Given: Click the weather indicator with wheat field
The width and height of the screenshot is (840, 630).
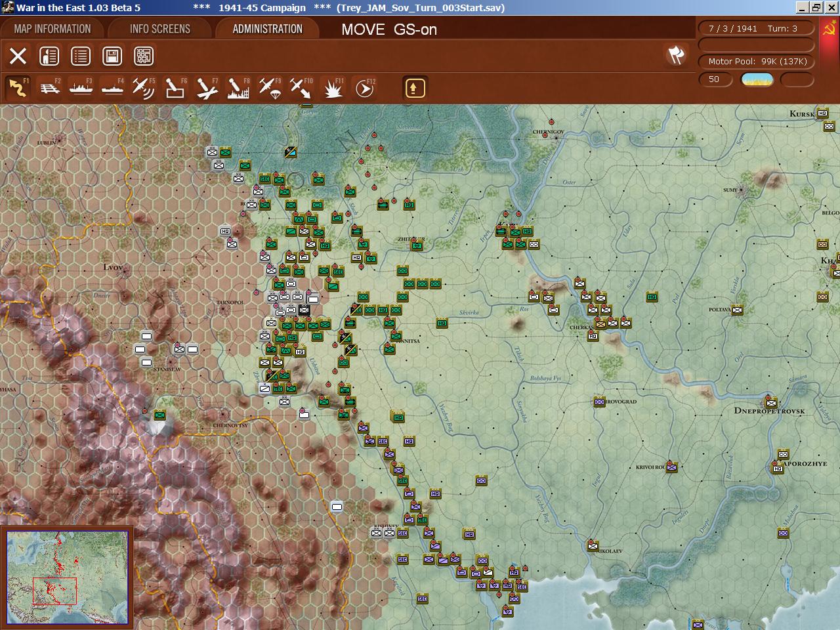Looking at the screenshot, I should (x=757, y=79).
